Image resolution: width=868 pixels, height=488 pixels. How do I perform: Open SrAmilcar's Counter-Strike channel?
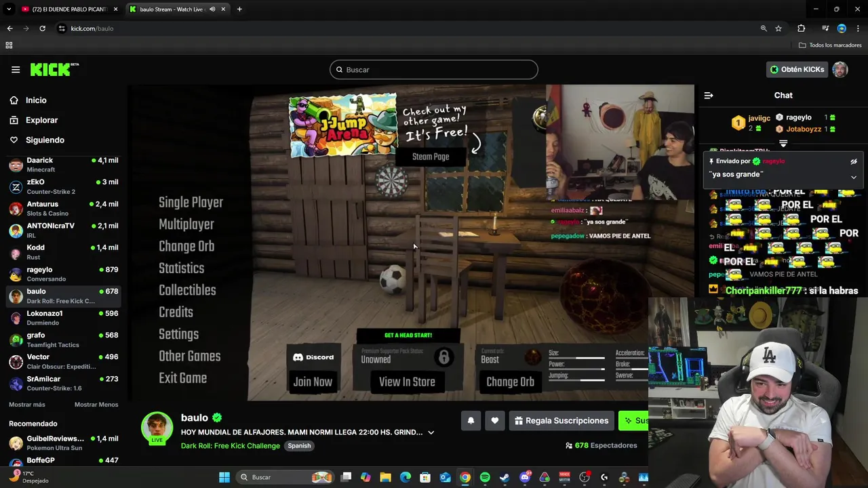(64, 383)
